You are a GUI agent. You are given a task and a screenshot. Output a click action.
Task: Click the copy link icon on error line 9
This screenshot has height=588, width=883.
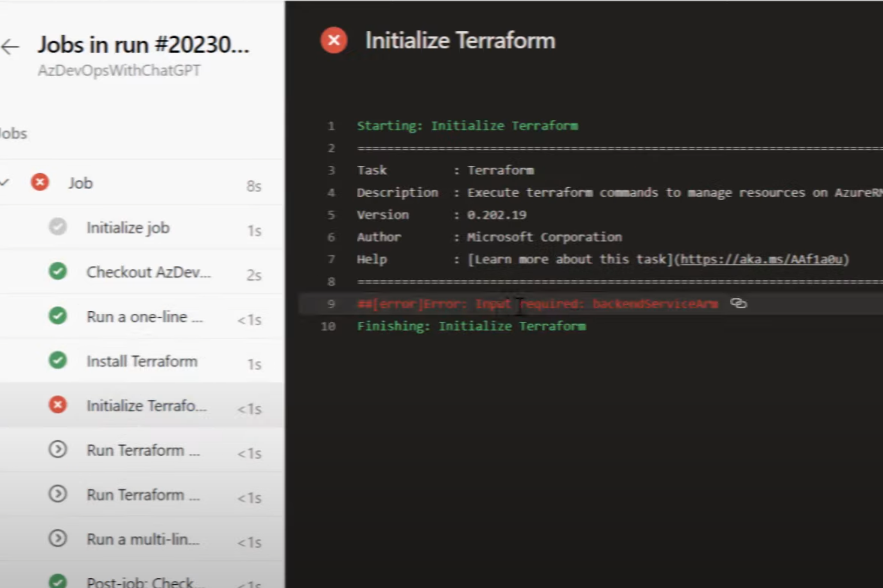coord(738,303)
